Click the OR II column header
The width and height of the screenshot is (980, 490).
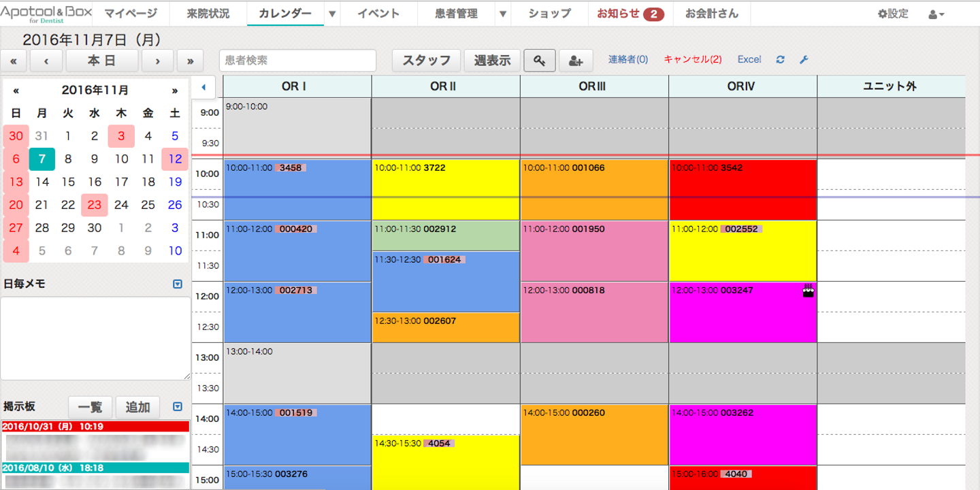point(446,86)
